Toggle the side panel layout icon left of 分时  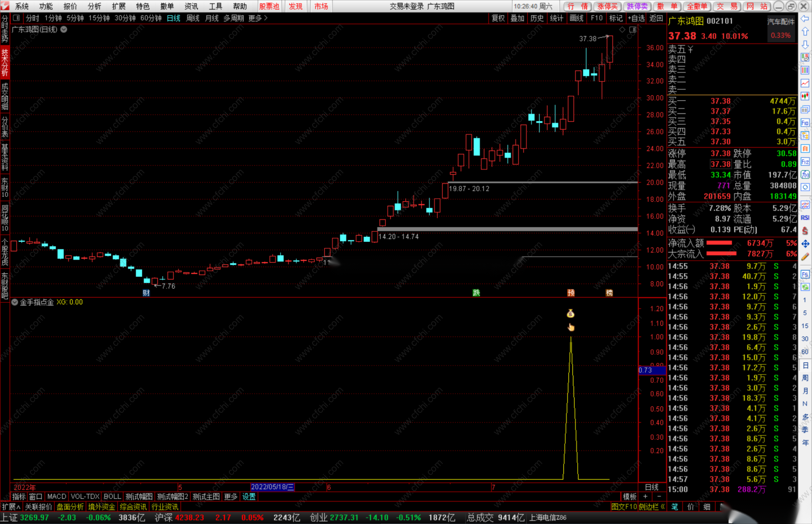[x=17, y=18]
